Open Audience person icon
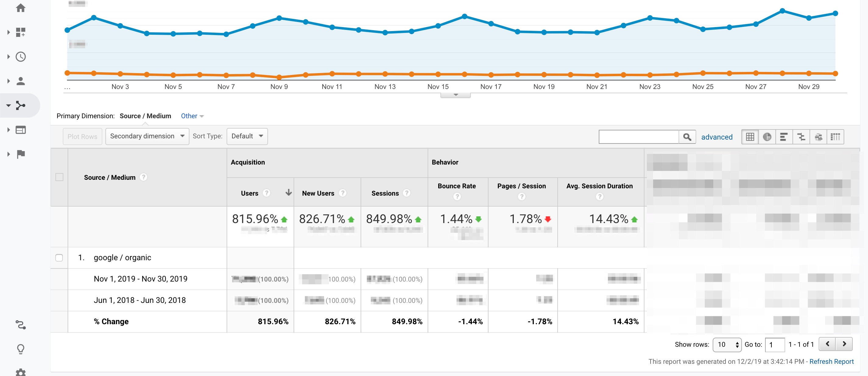The image size is (868, 376). pyautogui.click(x=21, y=81)
